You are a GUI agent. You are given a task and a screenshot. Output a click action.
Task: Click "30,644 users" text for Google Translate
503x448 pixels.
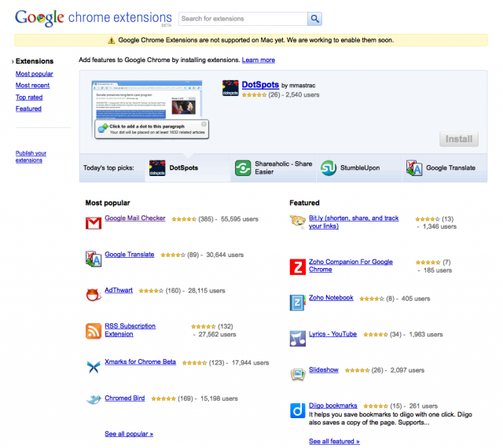point(225,255)
